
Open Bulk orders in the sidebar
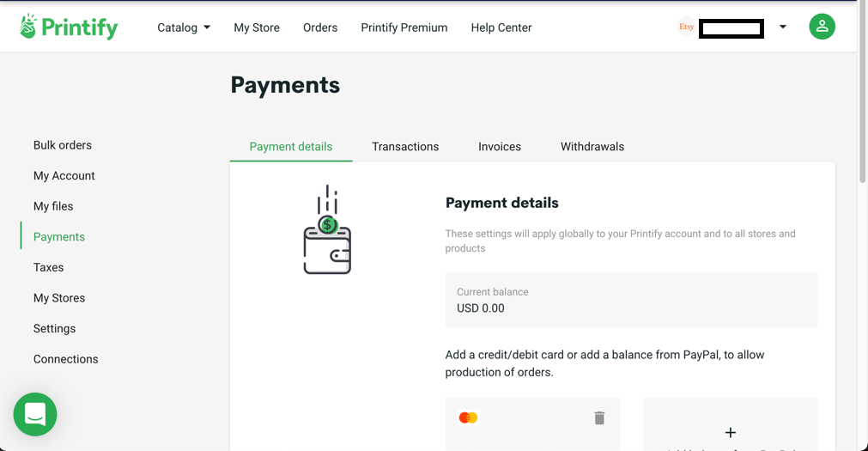pyautogui.click(x=63, y=145)
